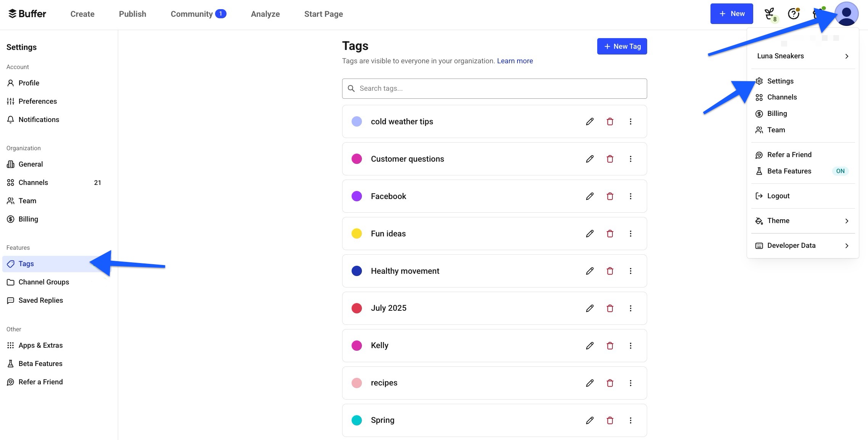Follow the Learn more link

click(515, 61)
